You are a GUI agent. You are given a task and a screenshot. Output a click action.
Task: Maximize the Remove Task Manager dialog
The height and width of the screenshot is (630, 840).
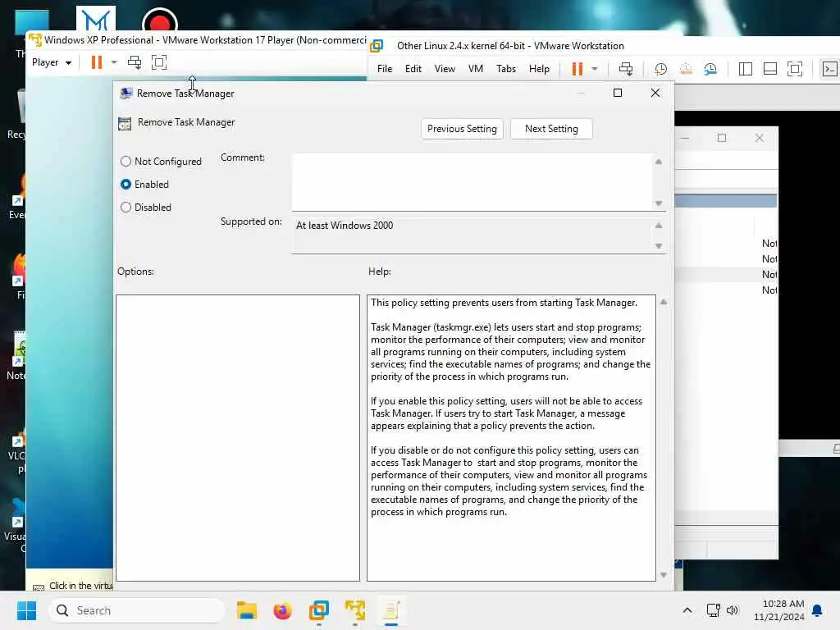coord(617,93)
